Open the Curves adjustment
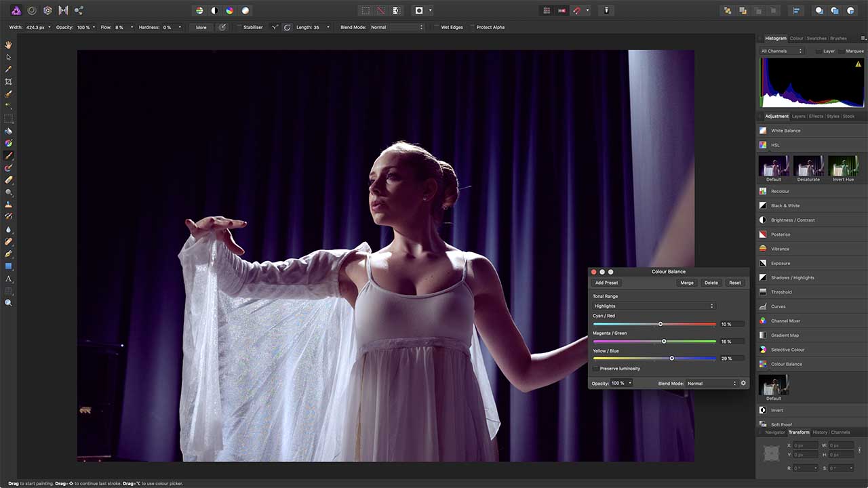The width and height of the screenshot is (868, 488). pos(811,306)
